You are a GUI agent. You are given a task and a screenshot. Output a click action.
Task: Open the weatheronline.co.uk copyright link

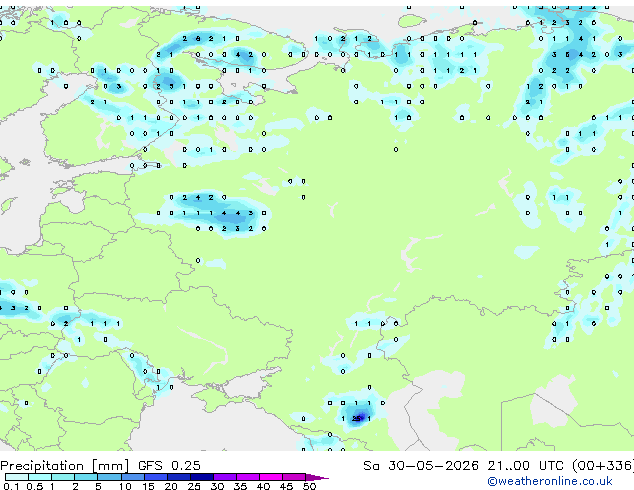coord(550,481)
